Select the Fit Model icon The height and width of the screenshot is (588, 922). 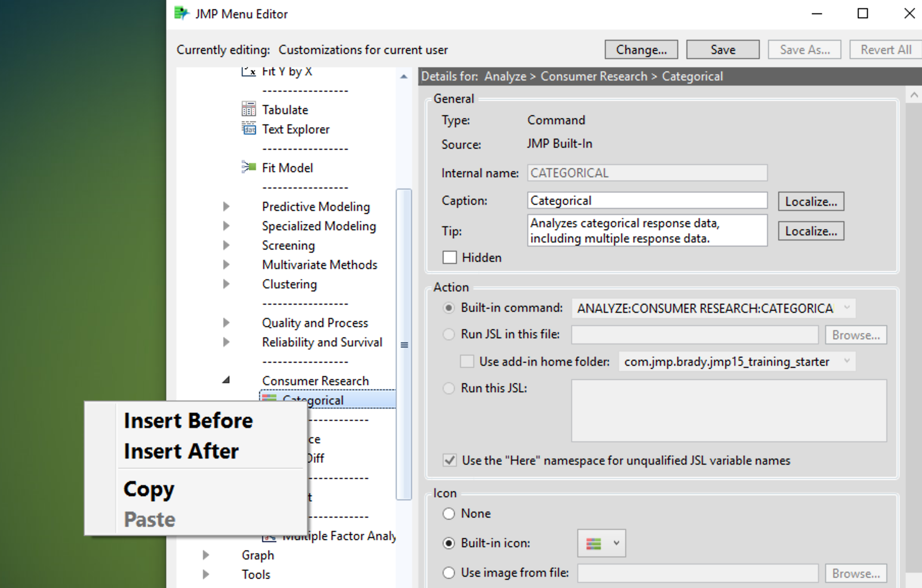coord(249,167)
